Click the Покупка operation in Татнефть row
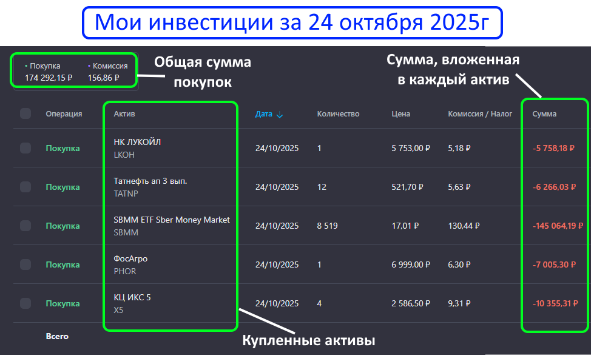Image resolution: width=591 pixels, height=364 pixels. coord(62,187)
